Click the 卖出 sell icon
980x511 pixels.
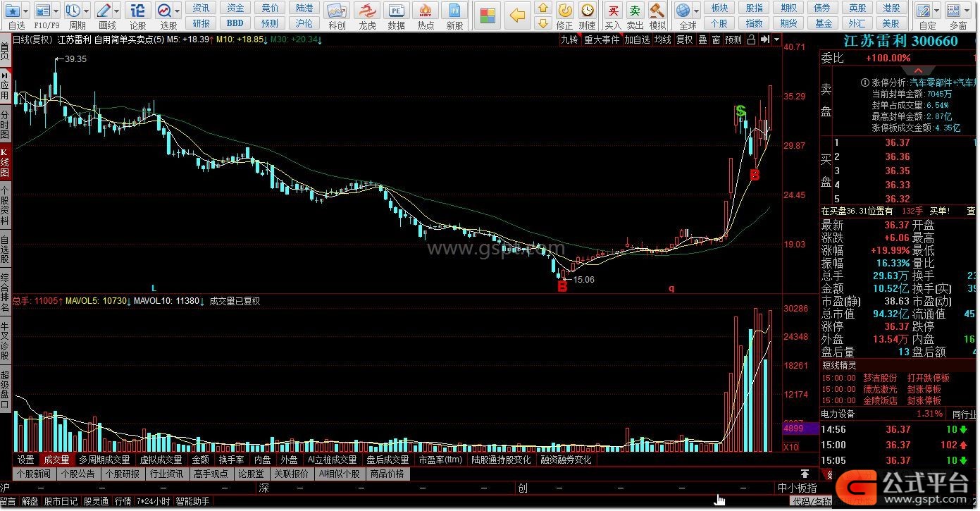[x=635, y=10]
